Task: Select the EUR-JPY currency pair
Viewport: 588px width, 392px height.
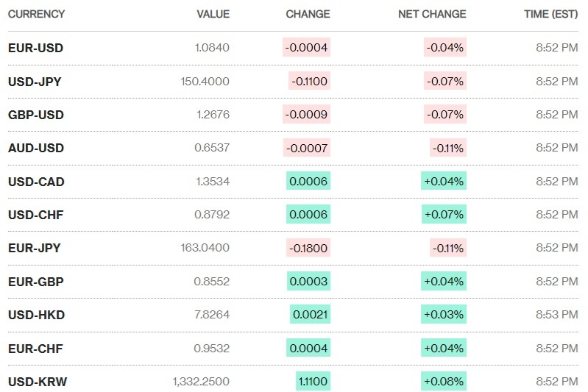Action: pyautogui.click(x=34, y=248)
